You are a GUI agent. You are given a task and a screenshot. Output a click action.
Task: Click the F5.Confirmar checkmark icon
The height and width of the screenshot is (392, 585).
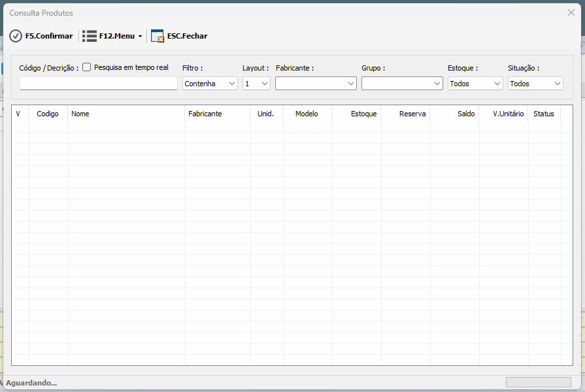(16, 36)
